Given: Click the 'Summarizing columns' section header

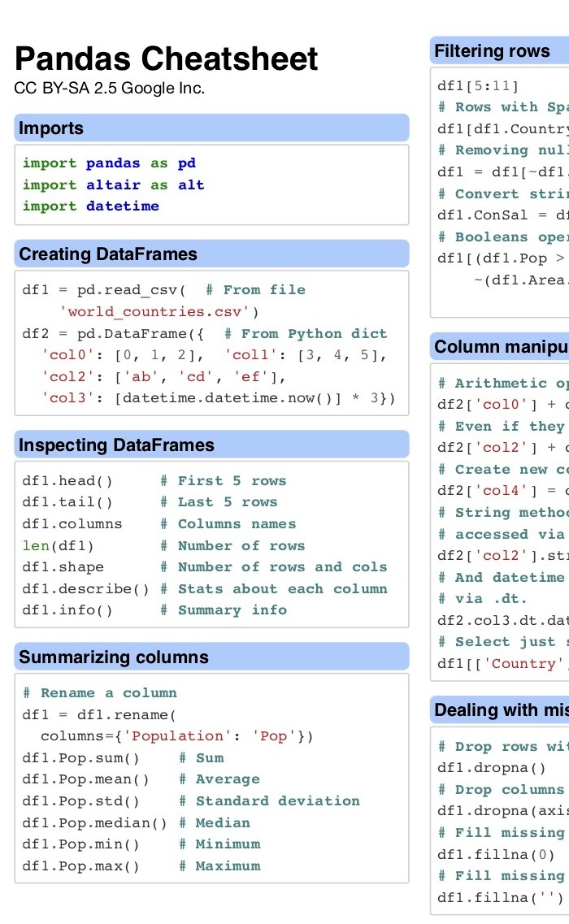Looking at the screenshot, I should (211, 657).
